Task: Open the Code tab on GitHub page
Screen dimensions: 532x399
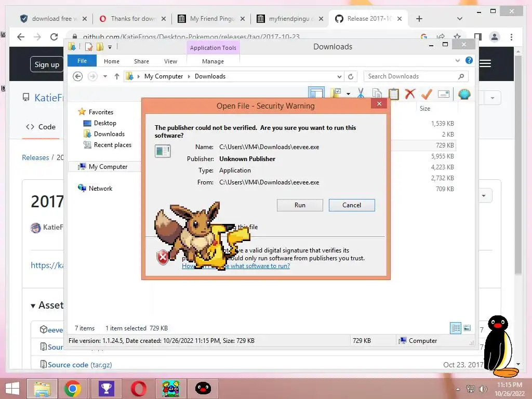Action: pos(41,127)
